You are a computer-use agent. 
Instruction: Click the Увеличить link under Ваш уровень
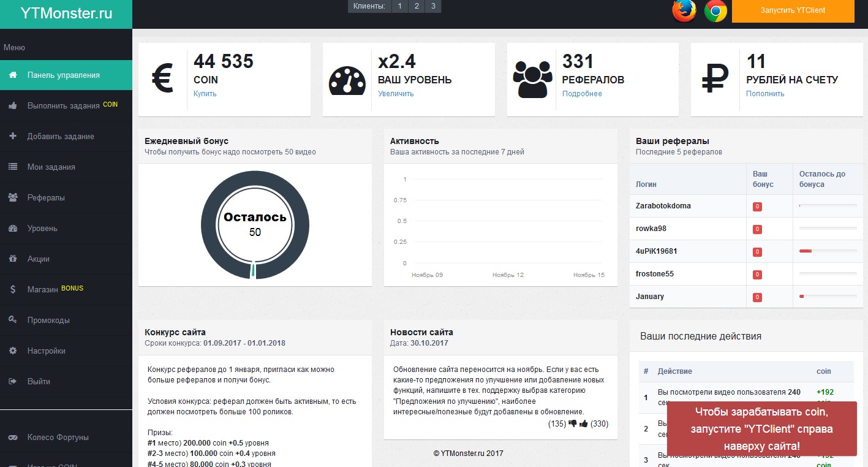coord(396,94)
